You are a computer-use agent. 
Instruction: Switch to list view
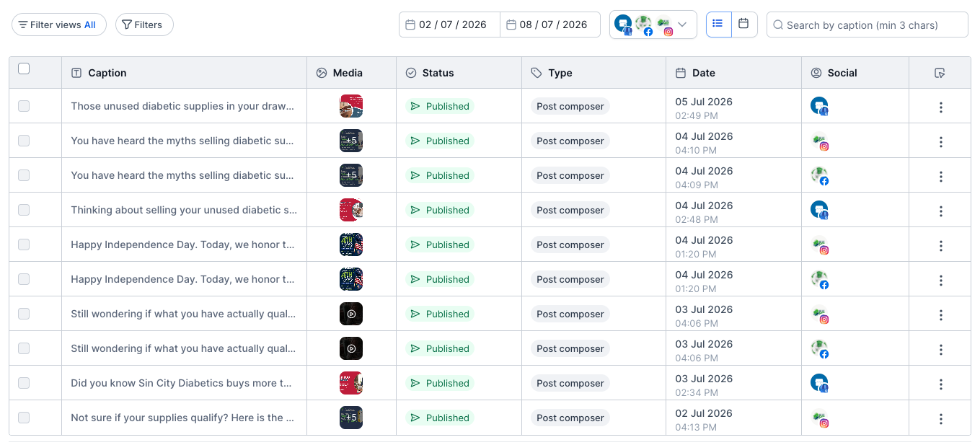click(x=718, y=24)
